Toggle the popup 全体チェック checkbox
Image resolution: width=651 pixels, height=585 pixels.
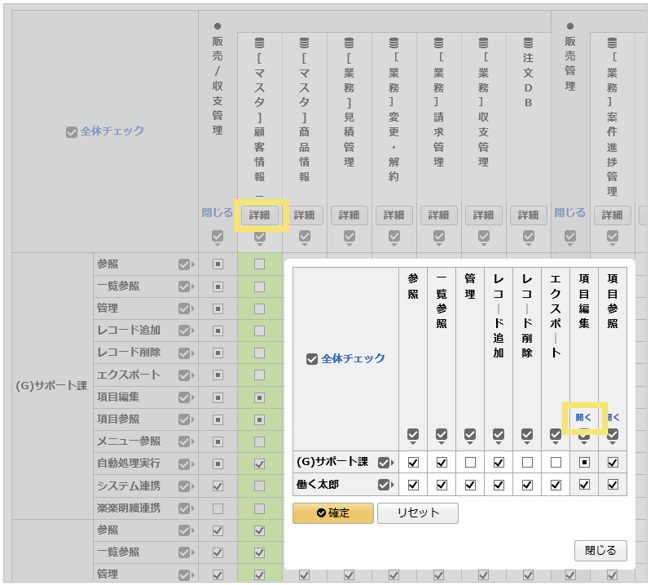tap(312, 359)
